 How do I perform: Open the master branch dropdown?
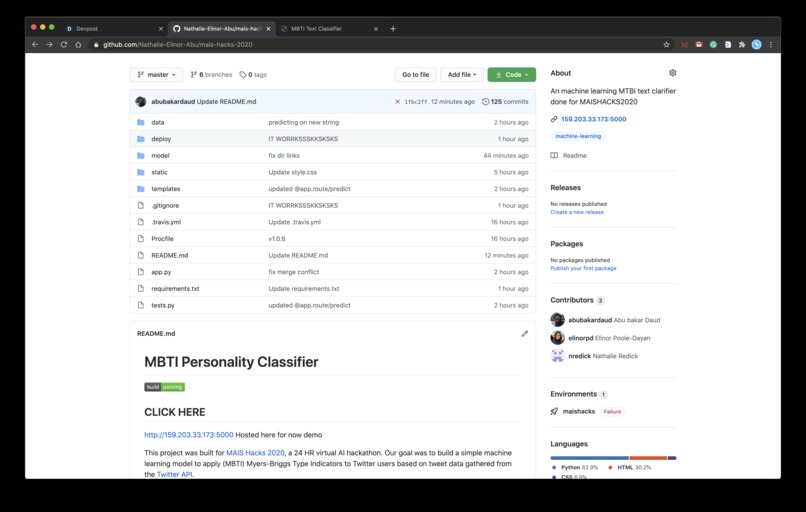pos(156,75)
